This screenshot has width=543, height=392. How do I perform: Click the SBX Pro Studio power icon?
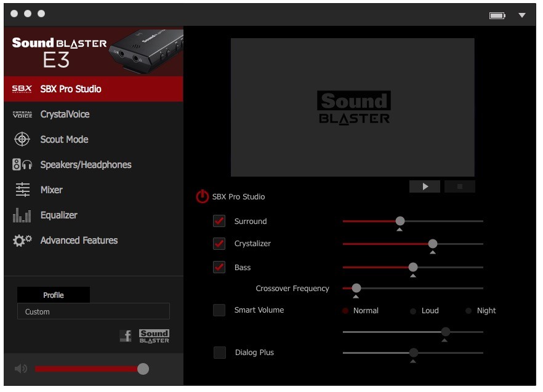pos(203,197)
